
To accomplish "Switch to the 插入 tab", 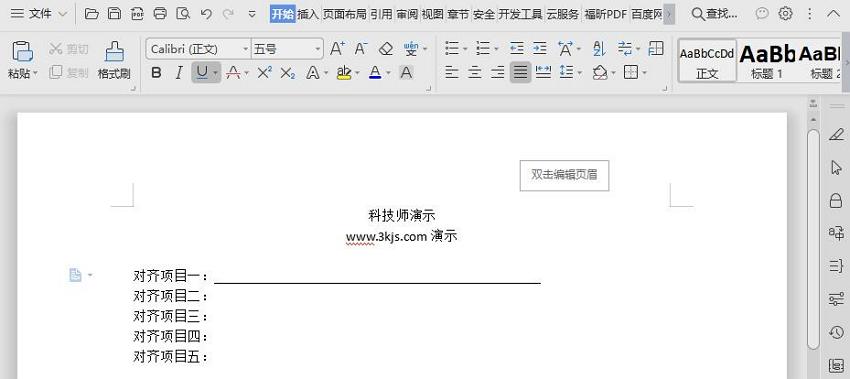I will pyautogui.click(x=308, y=15).
